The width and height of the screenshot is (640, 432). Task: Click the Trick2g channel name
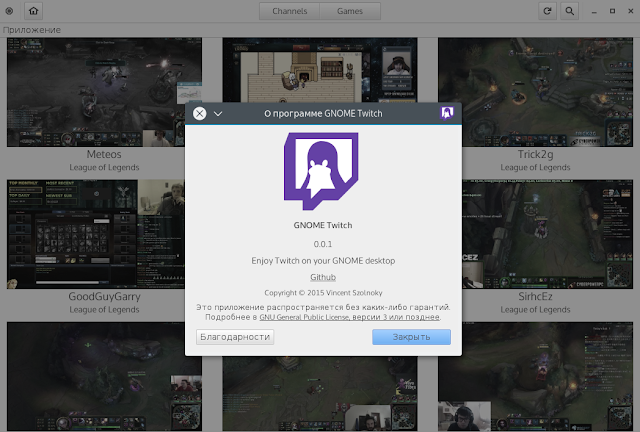pyautogui.click(x=536, y=154)
